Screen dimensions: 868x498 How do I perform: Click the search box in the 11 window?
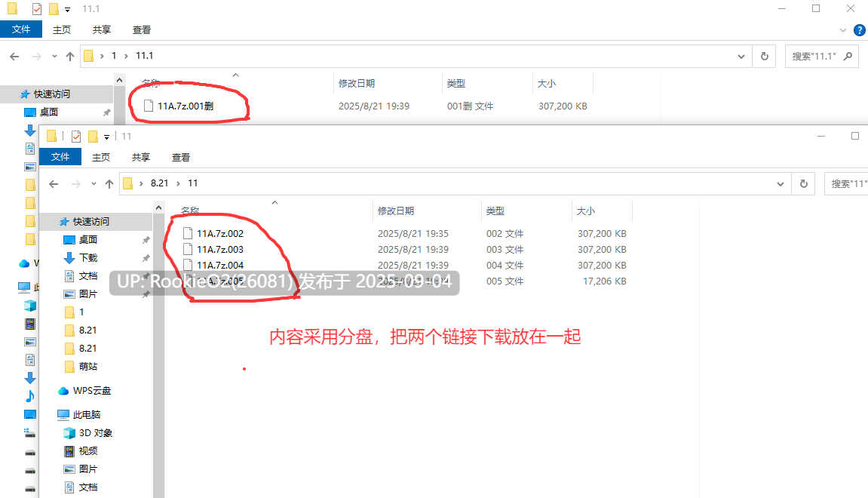[846, 183]
